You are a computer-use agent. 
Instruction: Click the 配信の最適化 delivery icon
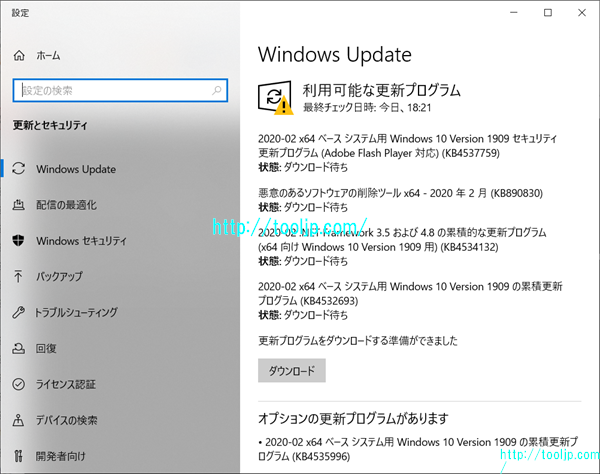pos(18,205)
